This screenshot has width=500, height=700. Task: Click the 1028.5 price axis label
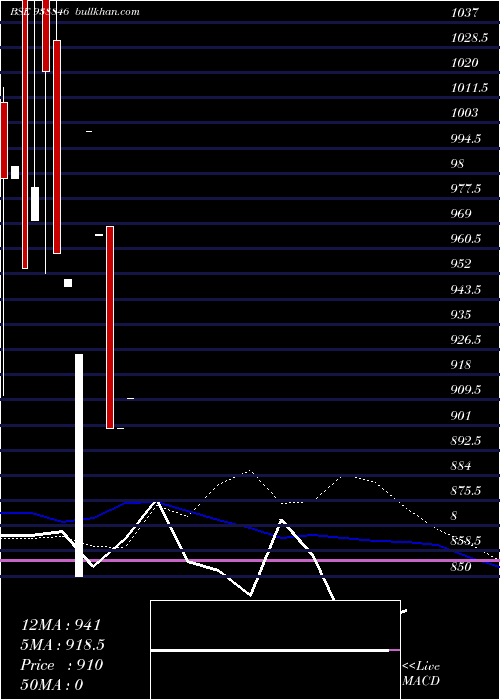click(469, 38)
